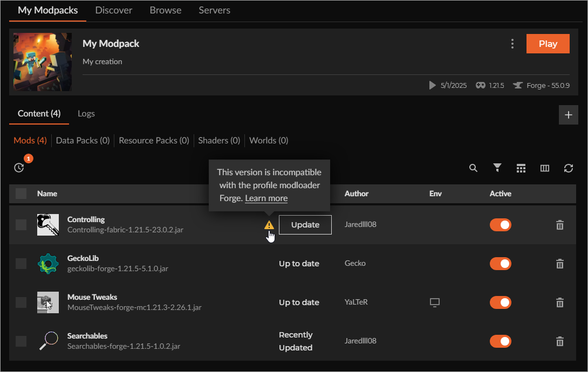Image resolution: width=588 pixels, height=372 pixels.
Task: Click the game version controller icon
Action: click(x=480, y=85)
